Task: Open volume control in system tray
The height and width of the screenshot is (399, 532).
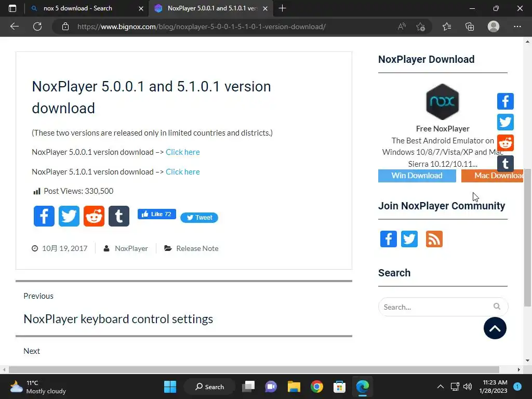Action: point(468,387)
